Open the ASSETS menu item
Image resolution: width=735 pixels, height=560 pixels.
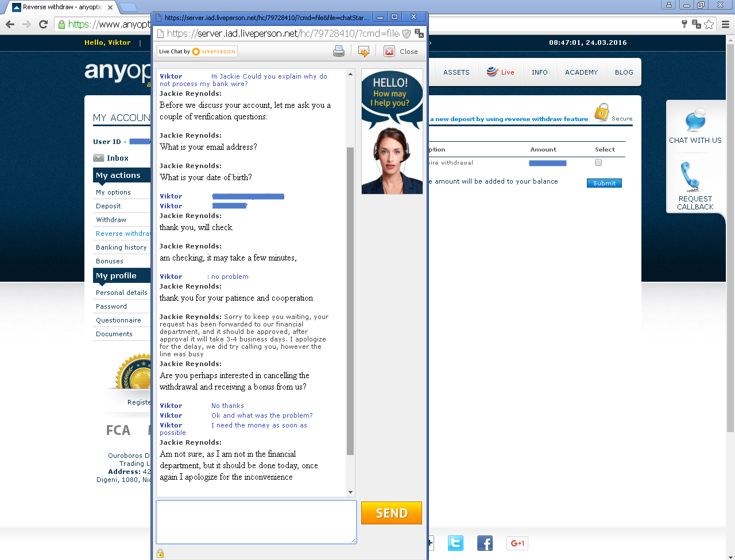pyautogui.click(x=457, y=72)
